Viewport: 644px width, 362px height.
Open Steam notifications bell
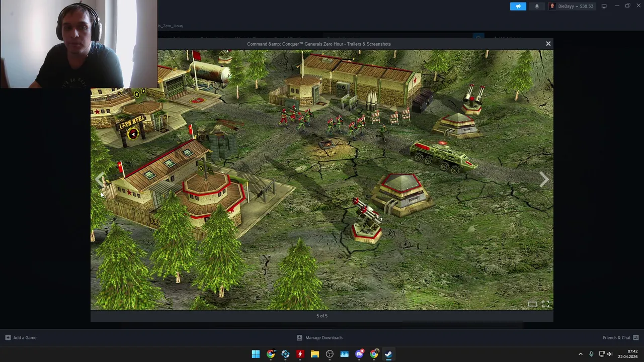coord(537,6)
